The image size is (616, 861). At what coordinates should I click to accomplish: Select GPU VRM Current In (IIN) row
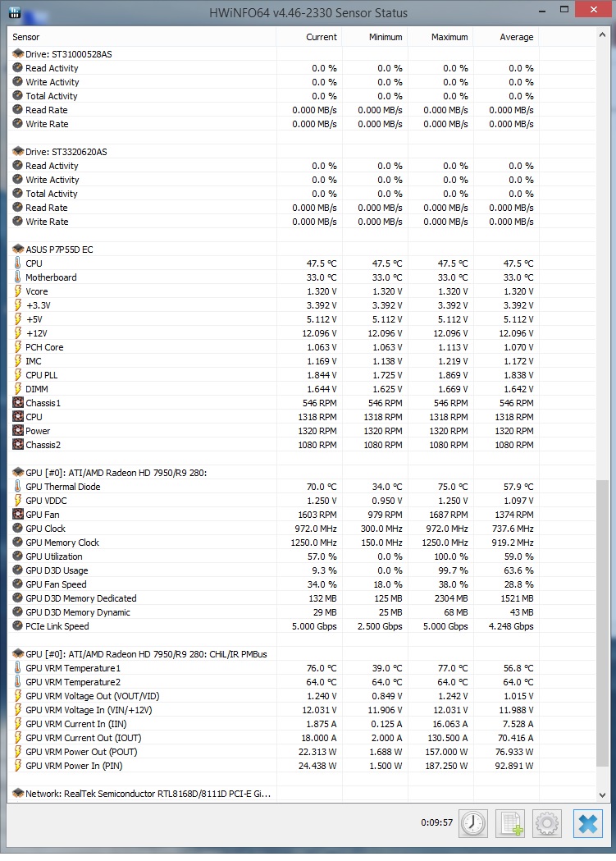coord(302,724)
